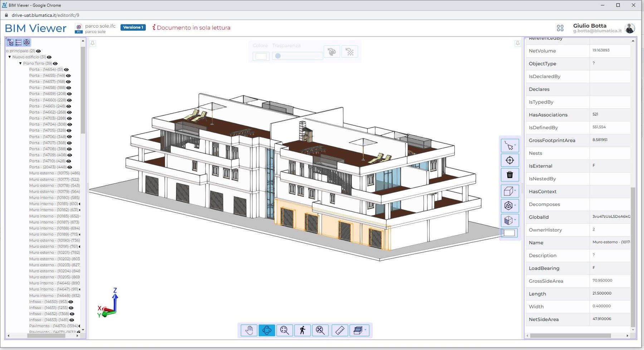Select the hierarchy tree view icon
The width and height of the screenshot is (644, 350).
pos(10,42)
